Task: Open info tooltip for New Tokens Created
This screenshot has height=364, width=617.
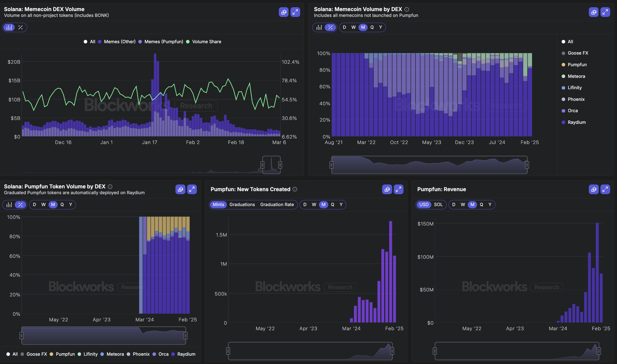Action: (x=295, y=189)
